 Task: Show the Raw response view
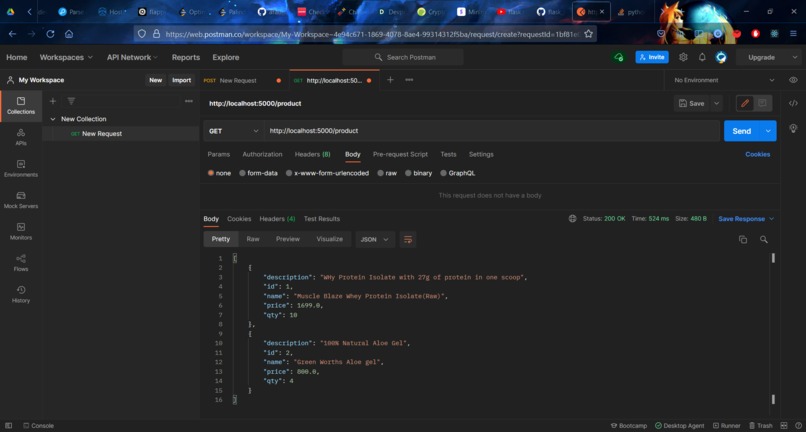click(252, 239)
